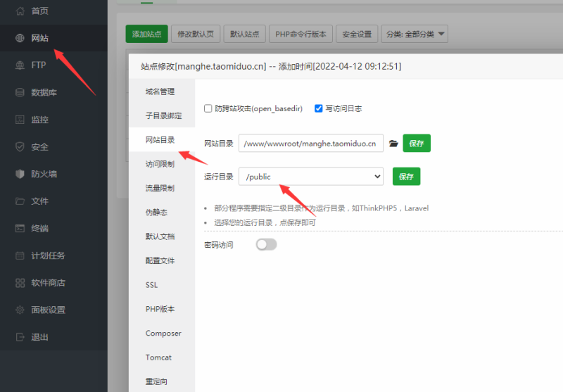563x392 pixels.
Task: Click the globe icon beside 网站
Action: pos(20,38)
